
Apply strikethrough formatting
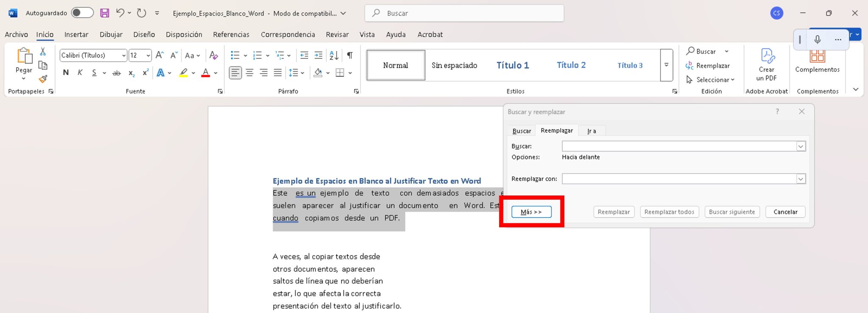pyautogui.click(x=116, y=73)
